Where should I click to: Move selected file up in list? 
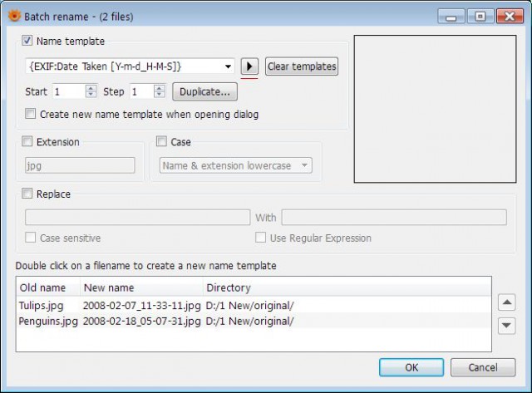pyautogui.click(x=506, y=302)
